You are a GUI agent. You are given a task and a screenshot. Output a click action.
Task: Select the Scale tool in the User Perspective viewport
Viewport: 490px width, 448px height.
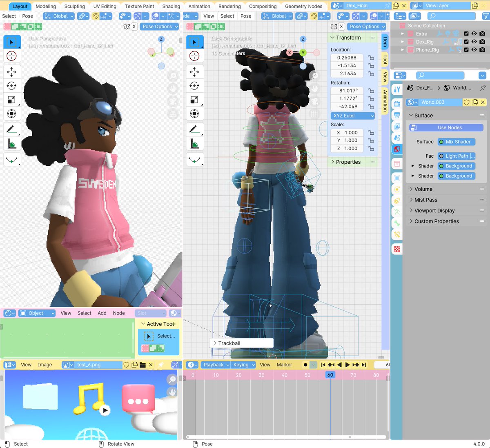click(x=11, y=100)
